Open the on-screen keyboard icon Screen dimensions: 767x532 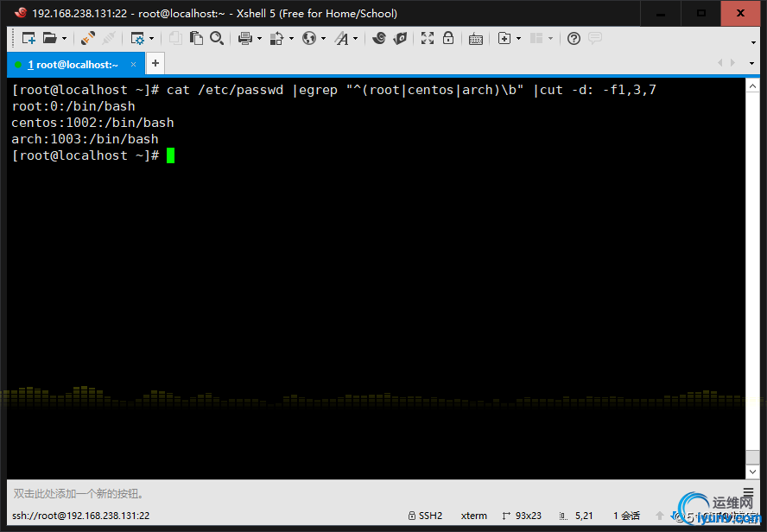475,39
